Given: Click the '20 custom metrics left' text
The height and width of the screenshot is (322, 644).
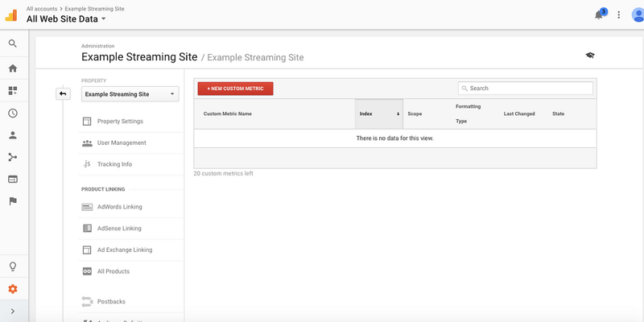Looking at the screenshot, I should click(224, 174).
